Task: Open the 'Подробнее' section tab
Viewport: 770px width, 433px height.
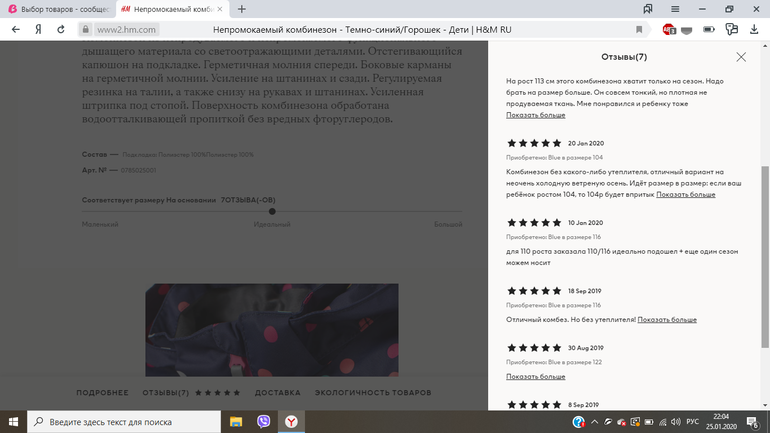Action: coord(102,393)
